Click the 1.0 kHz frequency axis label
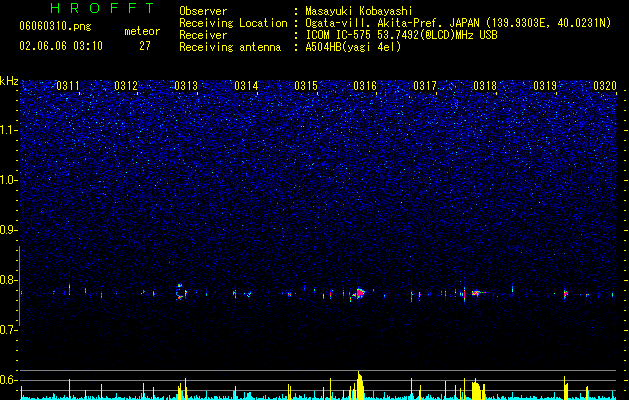 (x=9, y=180)
